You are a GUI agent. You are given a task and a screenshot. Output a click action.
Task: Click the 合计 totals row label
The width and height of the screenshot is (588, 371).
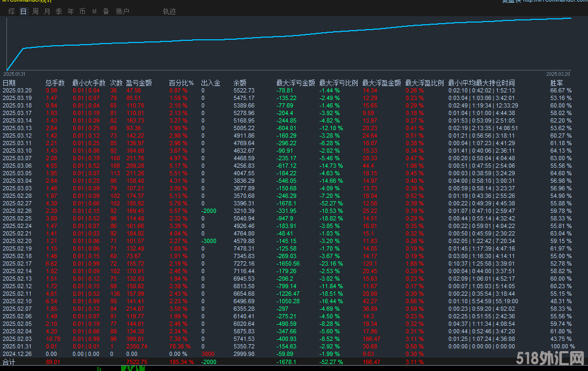point(9,362)
